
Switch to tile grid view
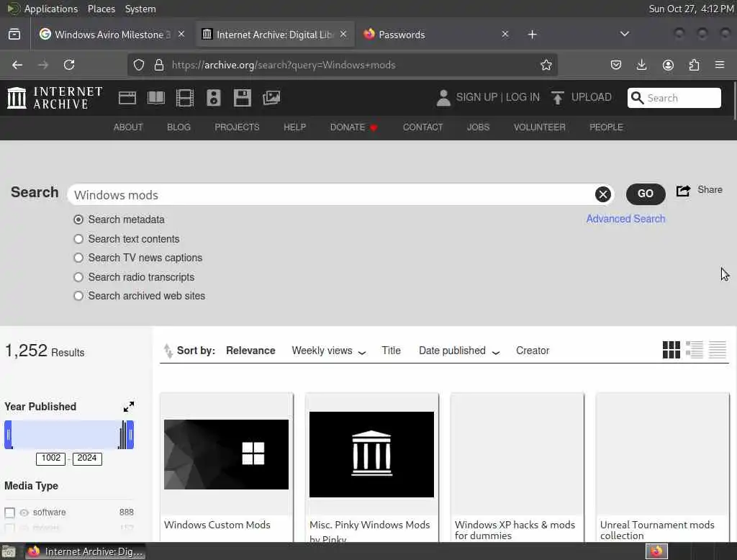click(x=672, y=350)
